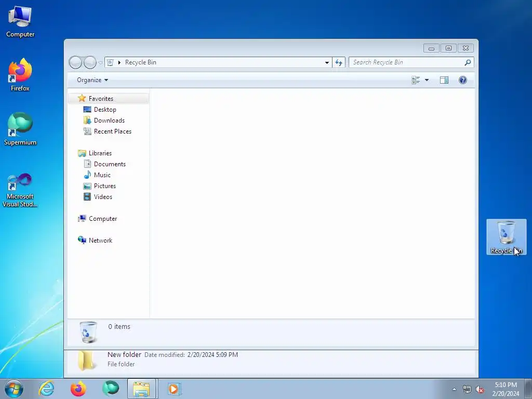Image resolution: width=532 pixels, height=399 pixels.
Task: Open the Windows Start menu
Action: pyautogui.click(x=14, y=389)
